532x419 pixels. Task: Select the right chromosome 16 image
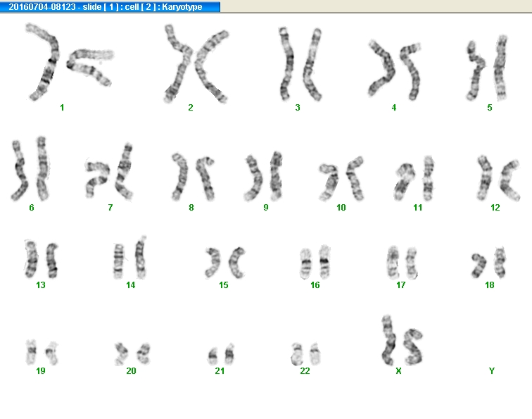[x=324, y=262]
